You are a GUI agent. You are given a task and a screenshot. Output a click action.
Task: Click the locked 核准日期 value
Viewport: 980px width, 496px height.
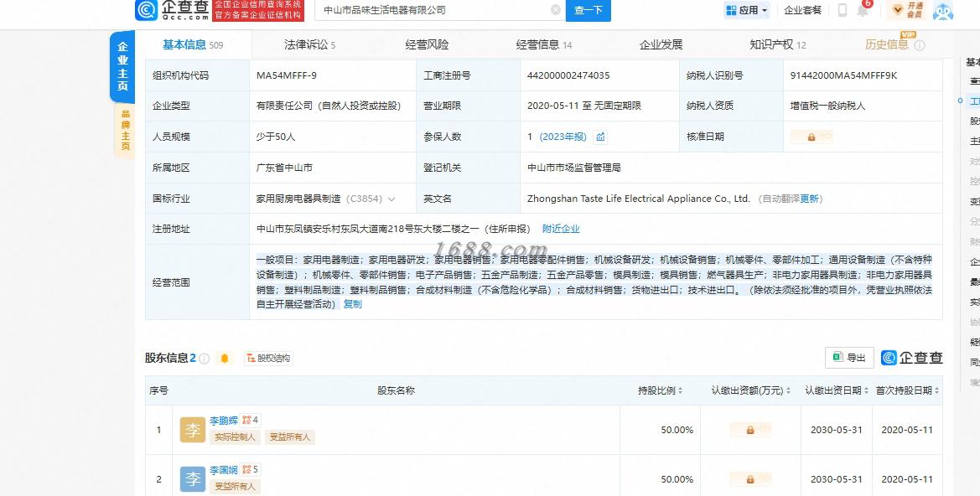coord(811,137)
